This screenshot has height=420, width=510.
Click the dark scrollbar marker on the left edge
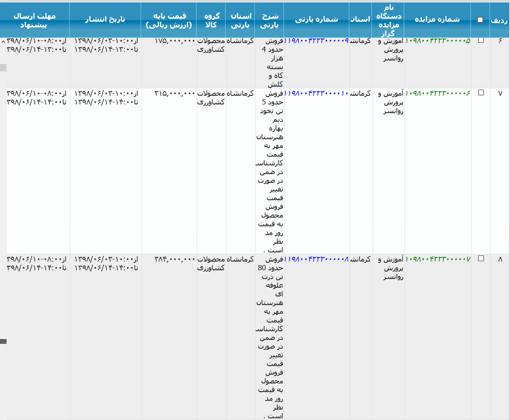[x=3, y=341]
